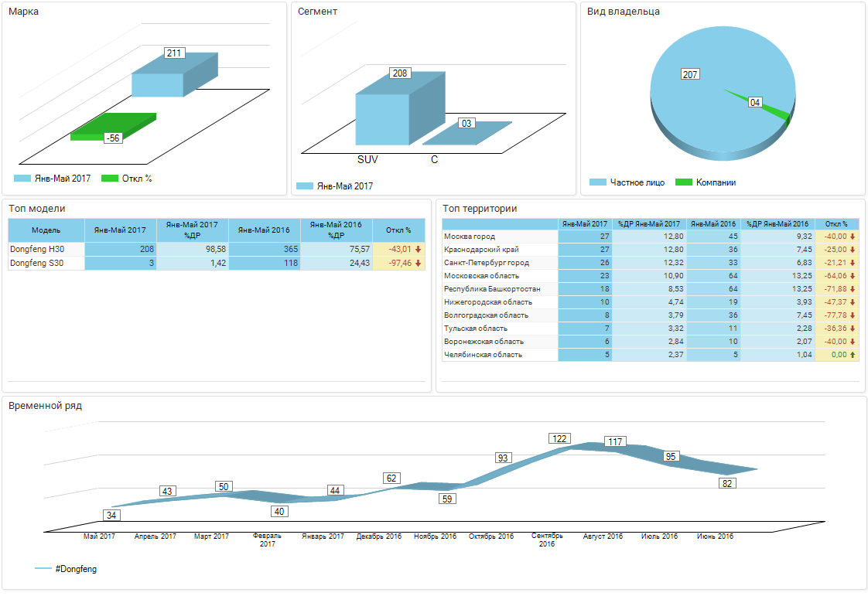Click the blue Янв-Май 2017 swatch in Сегмент legend
Viewport: 868px width, 613px height.
coord(305,186)
